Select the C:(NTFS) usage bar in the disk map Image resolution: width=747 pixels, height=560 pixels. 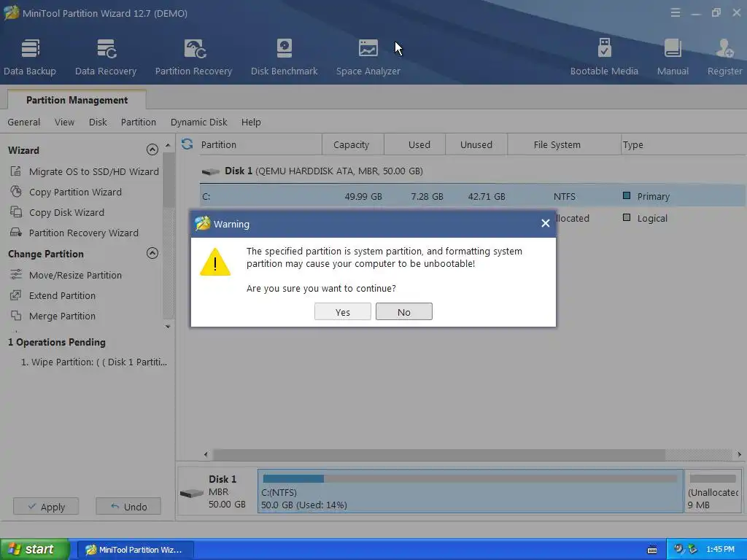470,478
